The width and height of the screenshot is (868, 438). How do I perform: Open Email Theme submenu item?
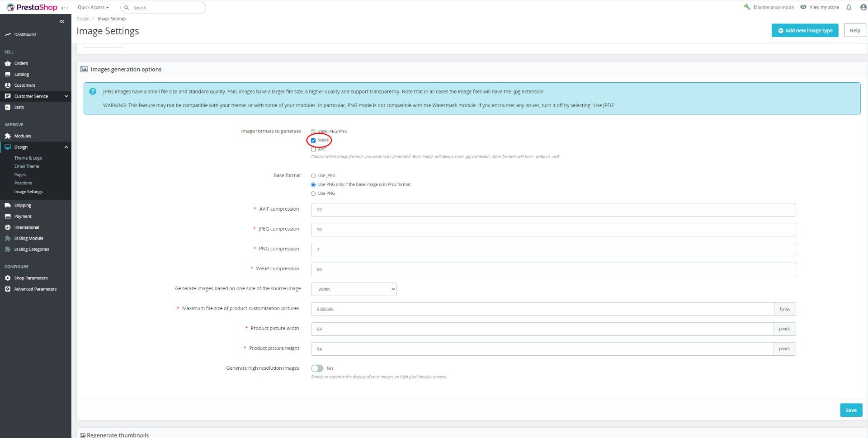(27, 166)
